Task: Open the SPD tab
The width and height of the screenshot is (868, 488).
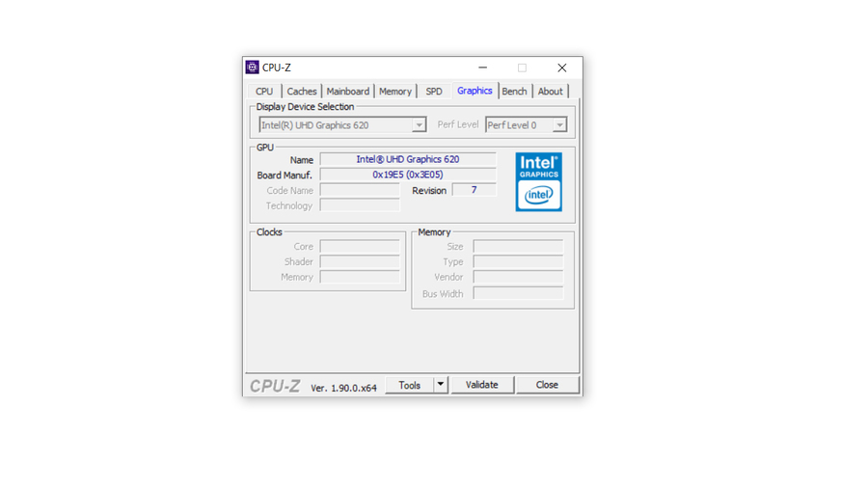Action: [434, 92]
